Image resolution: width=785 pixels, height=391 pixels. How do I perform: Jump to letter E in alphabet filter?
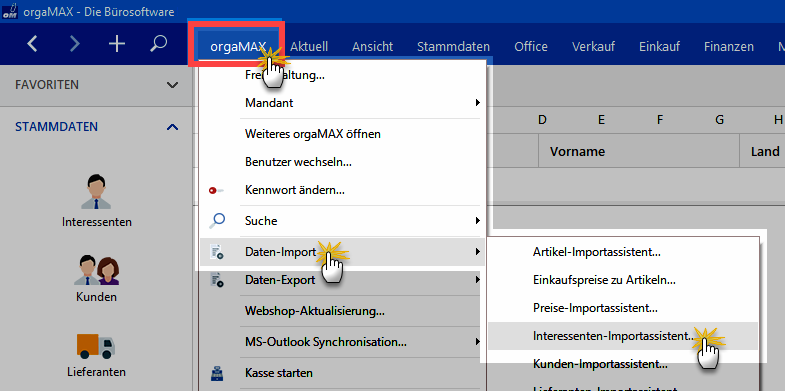[x=601, y=120]
